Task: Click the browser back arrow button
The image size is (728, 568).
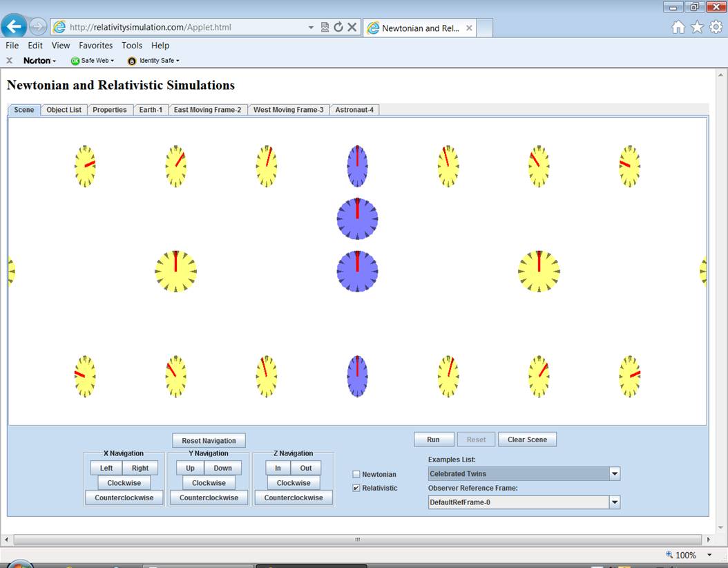Action: click(x=15, y=27)
